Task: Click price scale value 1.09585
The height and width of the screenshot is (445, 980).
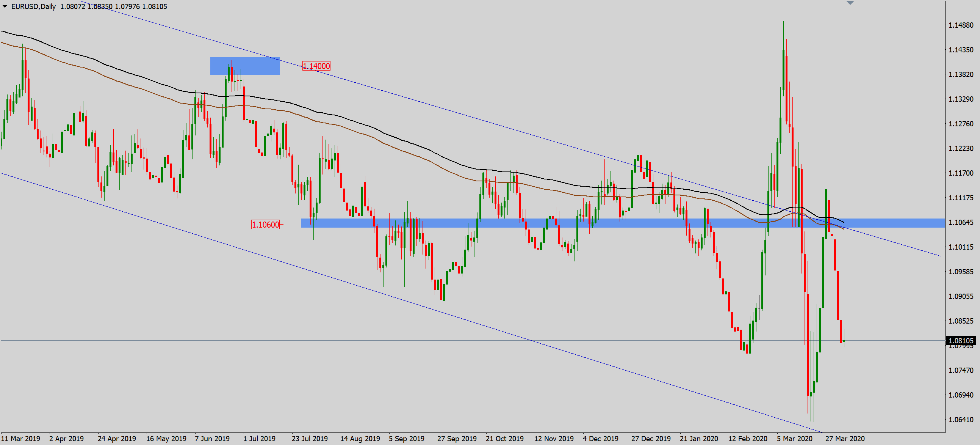Action: coord(961,272)
